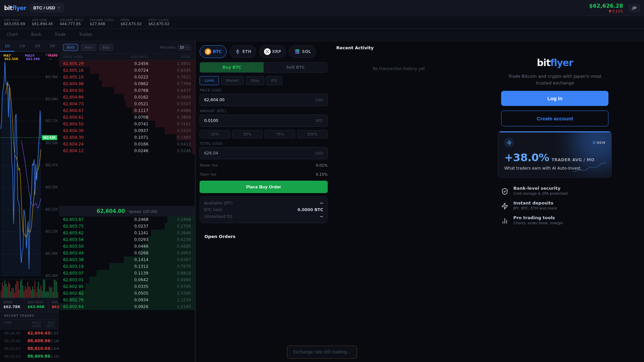The height and width of the screenshot is (362, 644).
Task: Set amount to 75% of balance
Action: [280, 134]
